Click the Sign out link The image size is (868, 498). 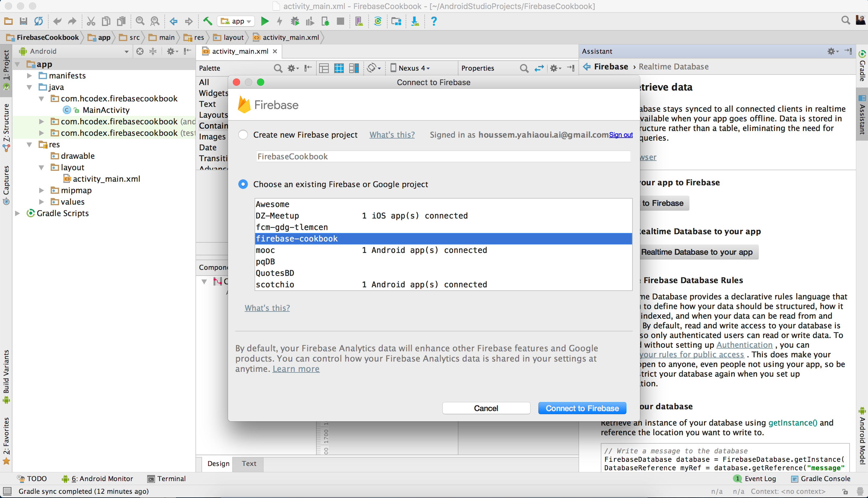(x=621, y=135)
